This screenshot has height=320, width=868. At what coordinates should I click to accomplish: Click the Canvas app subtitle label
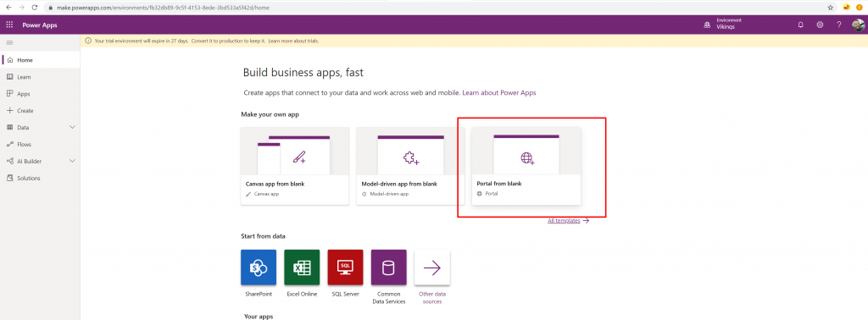pos(266,195)
